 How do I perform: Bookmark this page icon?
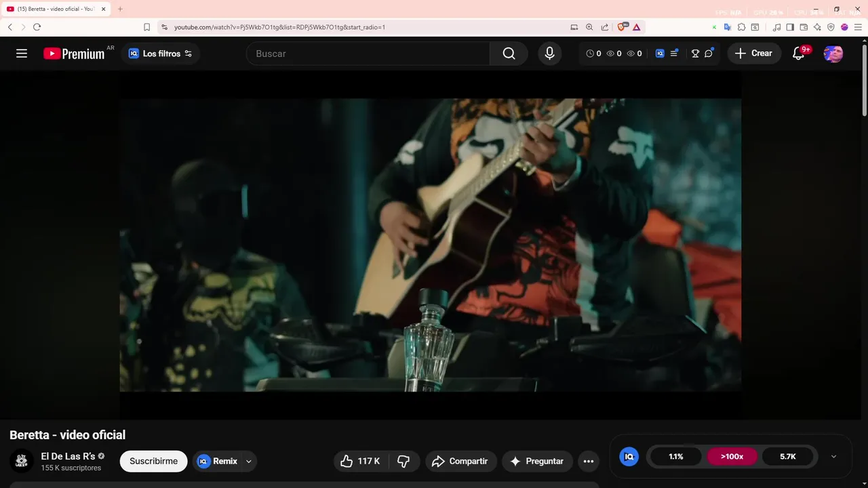click(x=146, y=27)
